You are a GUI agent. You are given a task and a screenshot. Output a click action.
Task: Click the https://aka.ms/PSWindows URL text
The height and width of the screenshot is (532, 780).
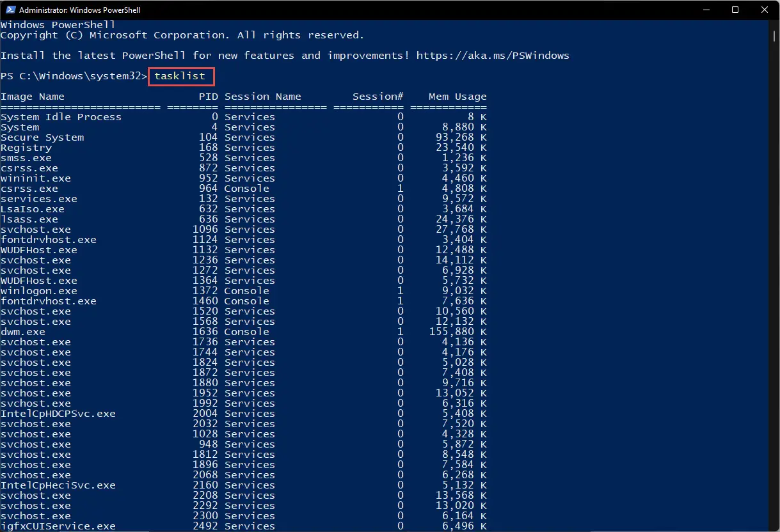[493, 56]
